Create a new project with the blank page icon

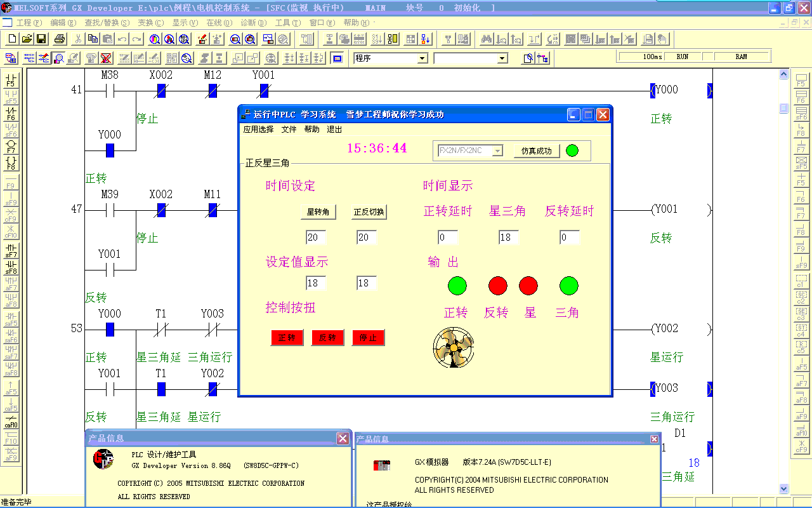pyautogui.click(x=12, y=39)
